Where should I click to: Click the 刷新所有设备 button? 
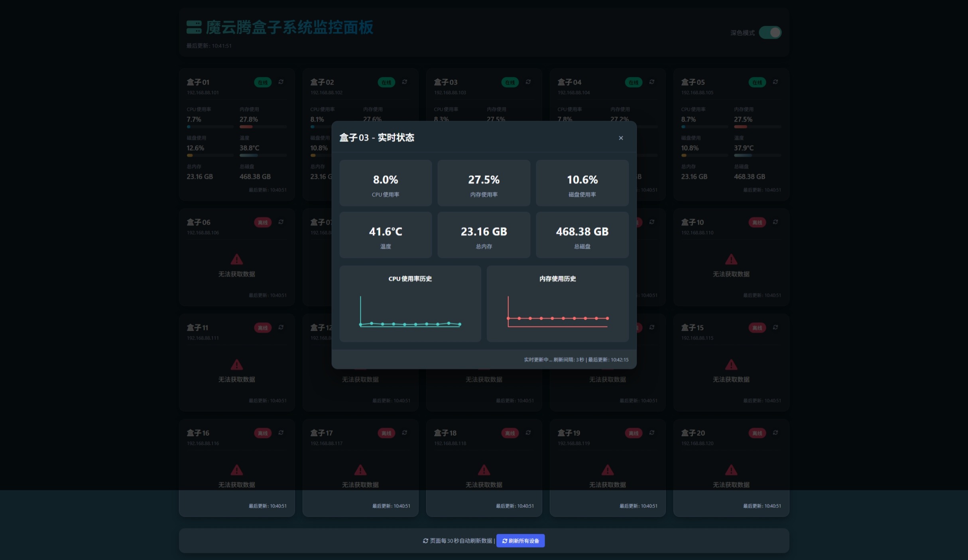pyautogui.click(x=520, y=540)
